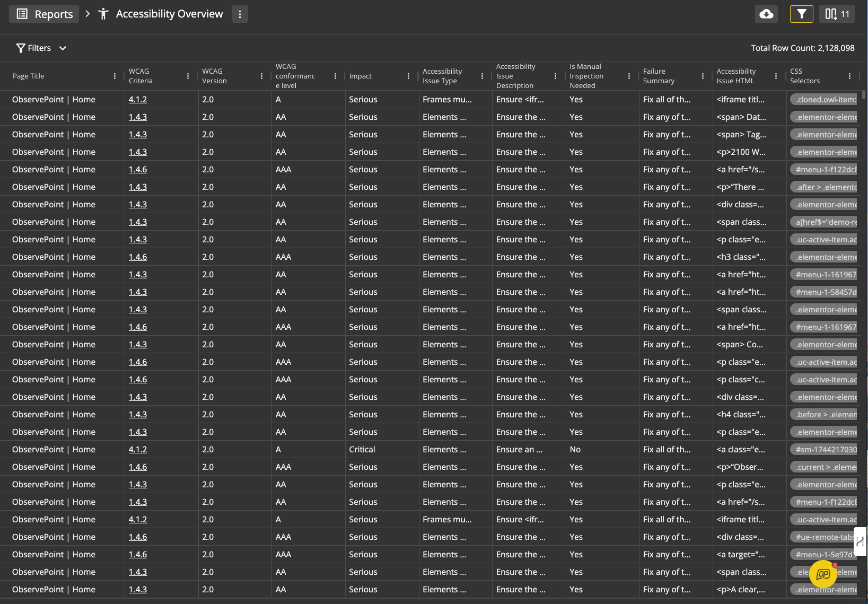Open the WCAG conformance level column menu

click(335, 76)
